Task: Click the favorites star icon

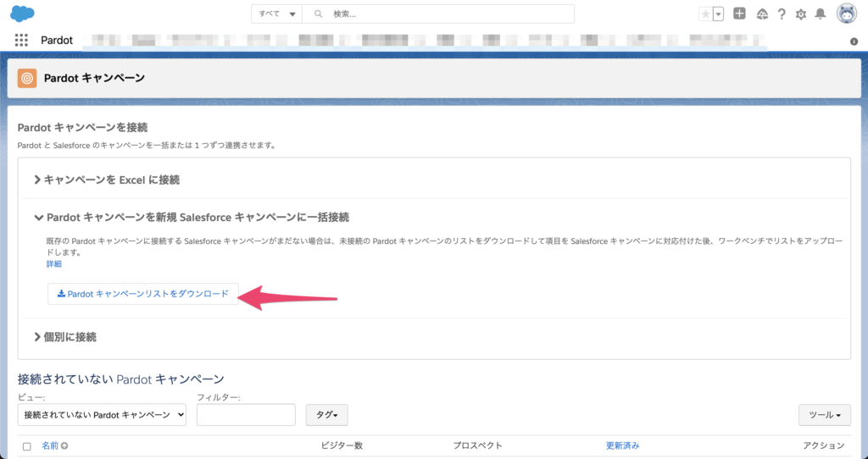Action: click(x=705, y=14)
